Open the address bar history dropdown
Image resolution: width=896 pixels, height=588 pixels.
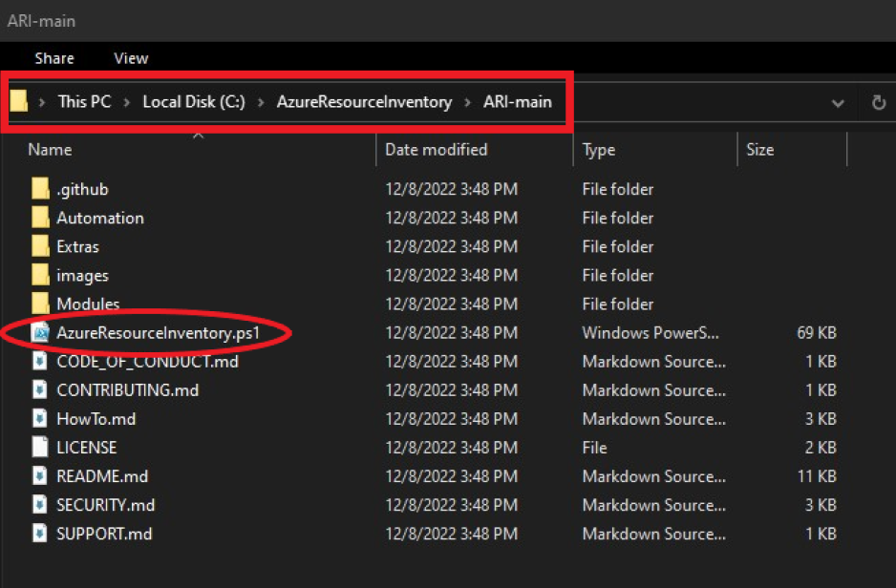coord(839,102)
